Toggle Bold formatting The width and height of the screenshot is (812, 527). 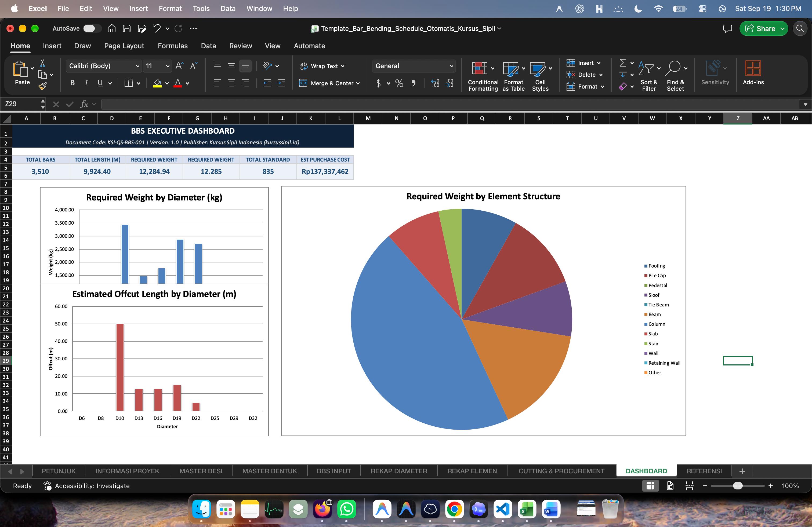[72, 83]
